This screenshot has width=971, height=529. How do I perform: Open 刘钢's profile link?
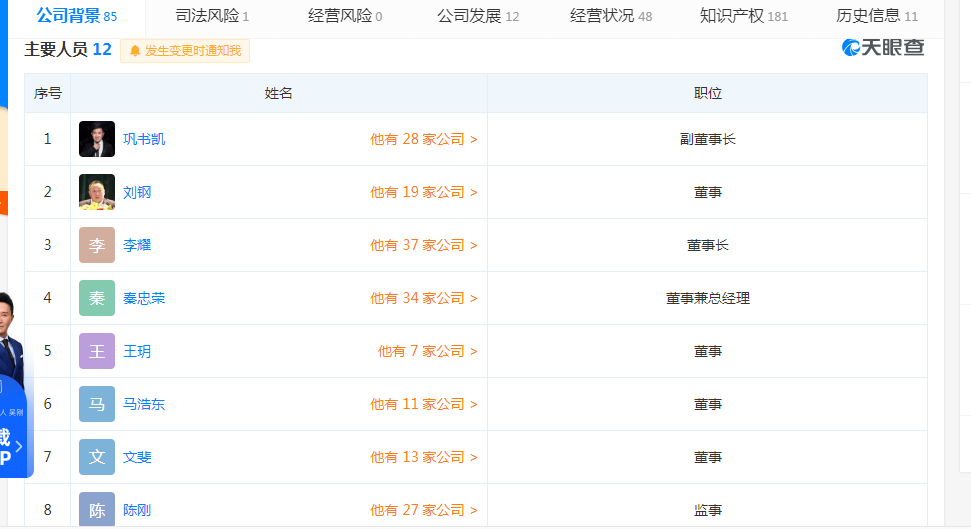[x=137, y=192]
